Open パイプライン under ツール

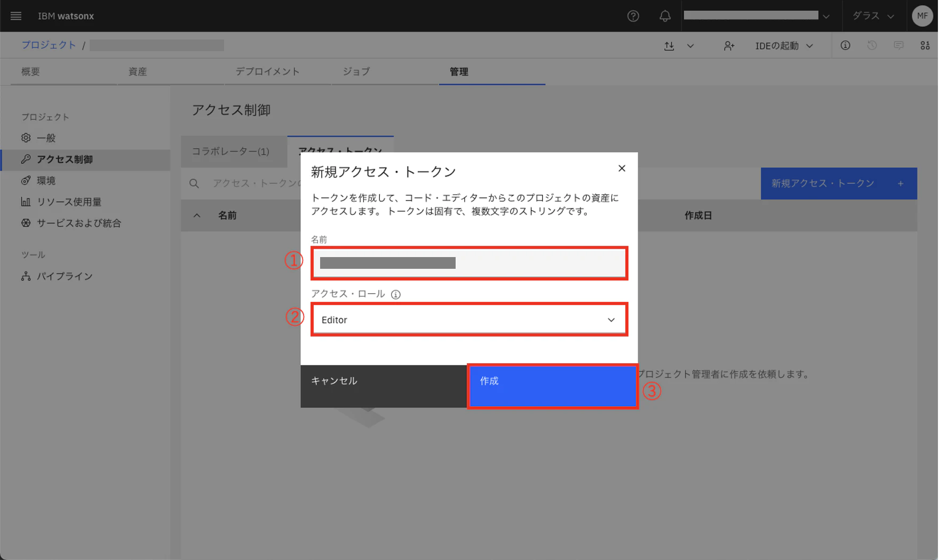85,276
